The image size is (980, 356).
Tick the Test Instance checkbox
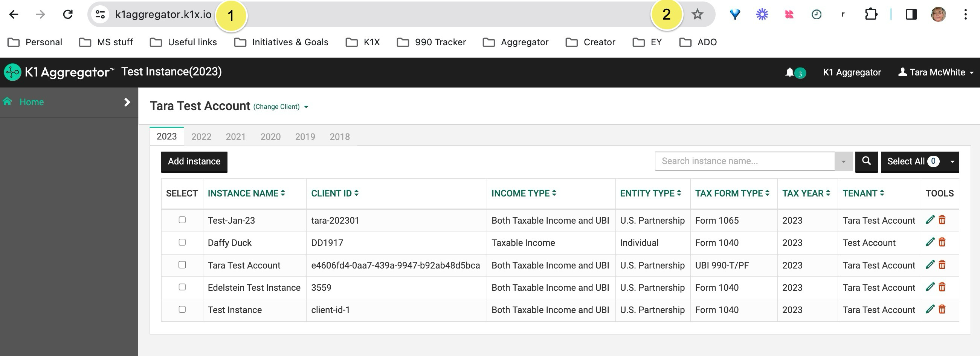tap(182, 309)
